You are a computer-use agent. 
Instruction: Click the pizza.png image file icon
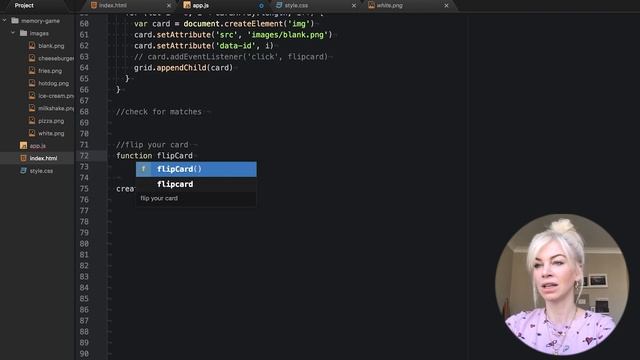click(32, 121)
